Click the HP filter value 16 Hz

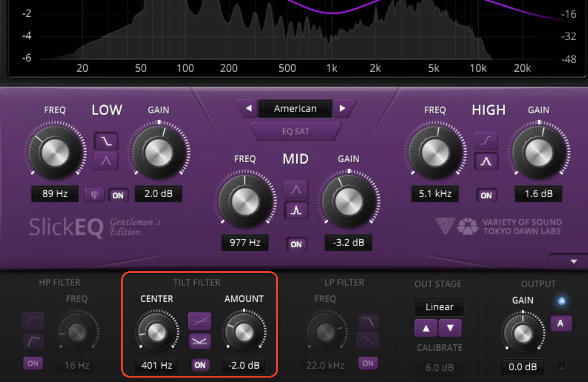[77, 365]
